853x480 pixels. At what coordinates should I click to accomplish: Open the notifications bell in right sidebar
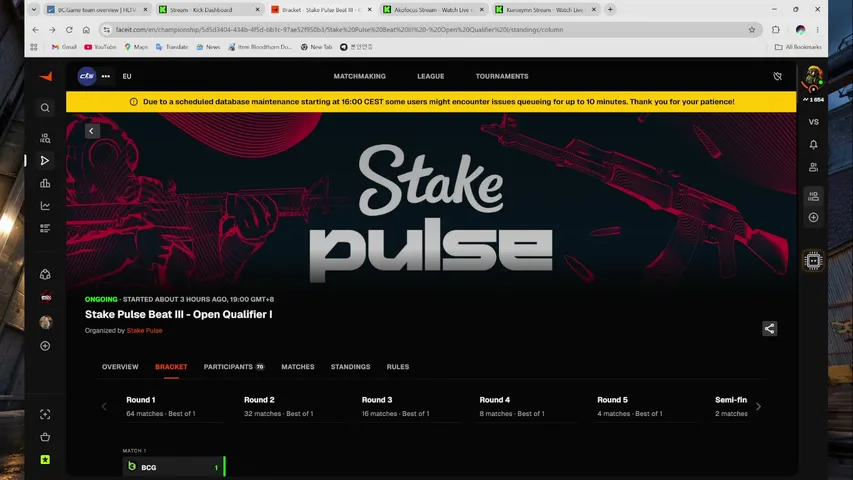(x=813, y=144)
